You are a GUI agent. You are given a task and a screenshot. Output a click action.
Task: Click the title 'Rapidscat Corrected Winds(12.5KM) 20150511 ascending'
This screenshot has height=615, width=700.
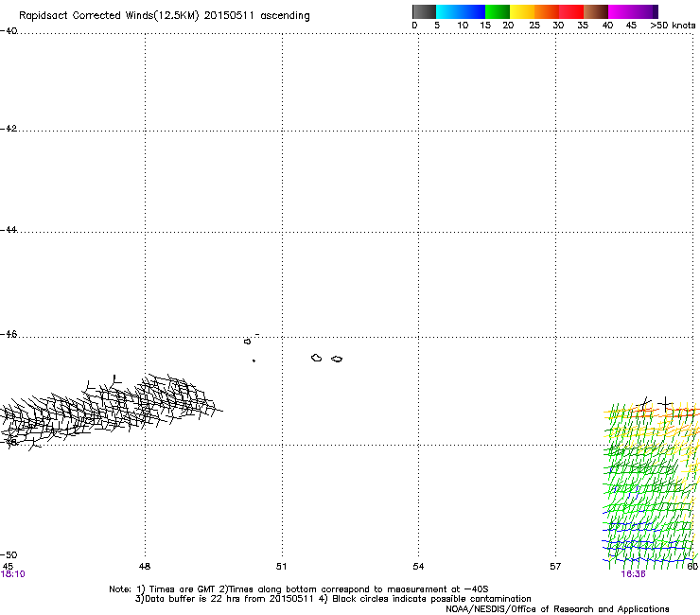tap(165, 16)
